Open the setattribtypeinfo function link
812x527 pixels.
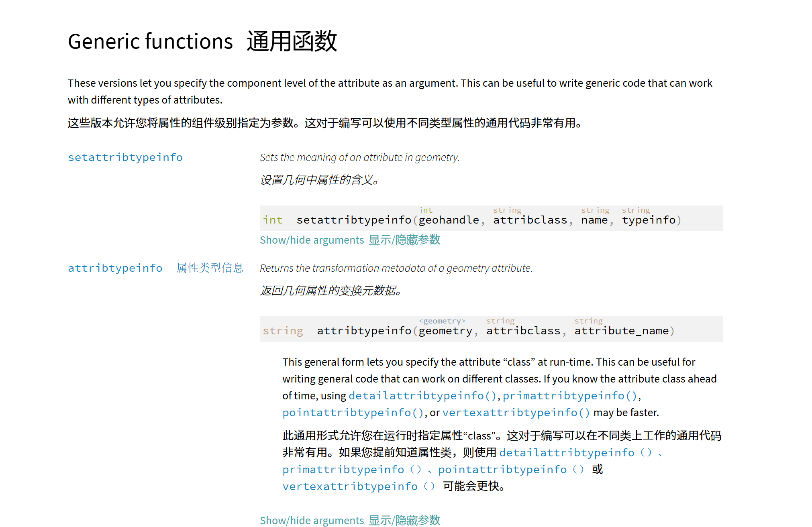pyautogui.click(x=125, y=157)
